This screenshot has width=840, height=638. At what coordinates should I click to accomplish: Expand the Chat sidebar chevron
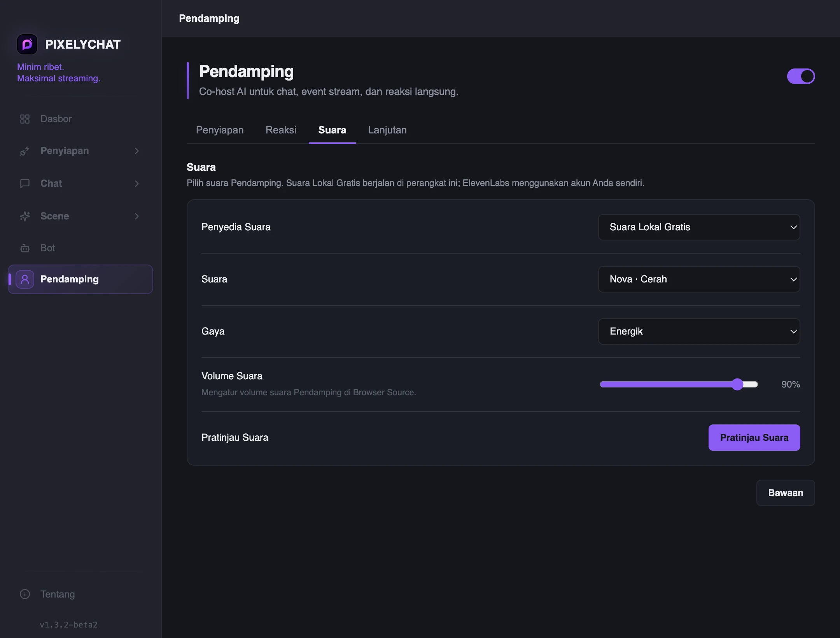tap(136, 184)
